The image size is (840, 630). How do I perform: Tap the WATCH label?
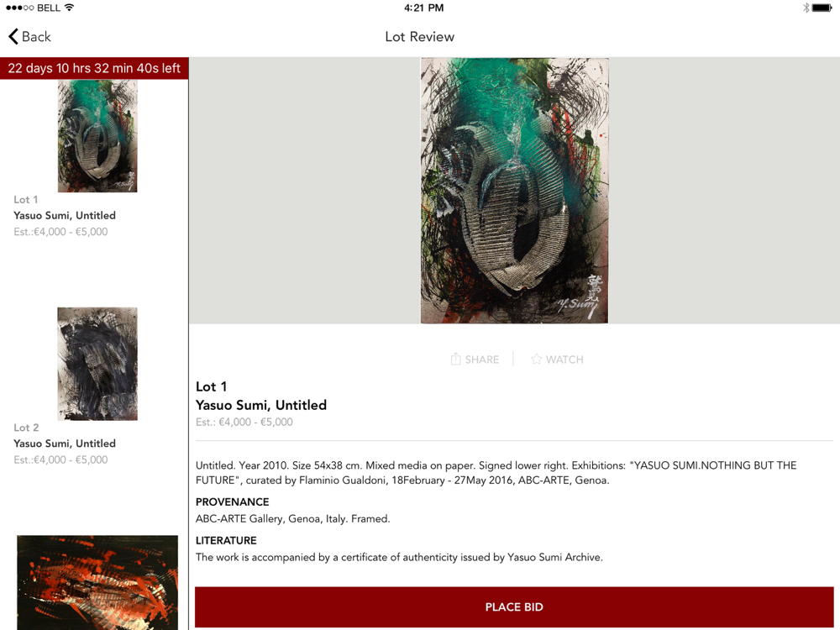pos(564,360)
